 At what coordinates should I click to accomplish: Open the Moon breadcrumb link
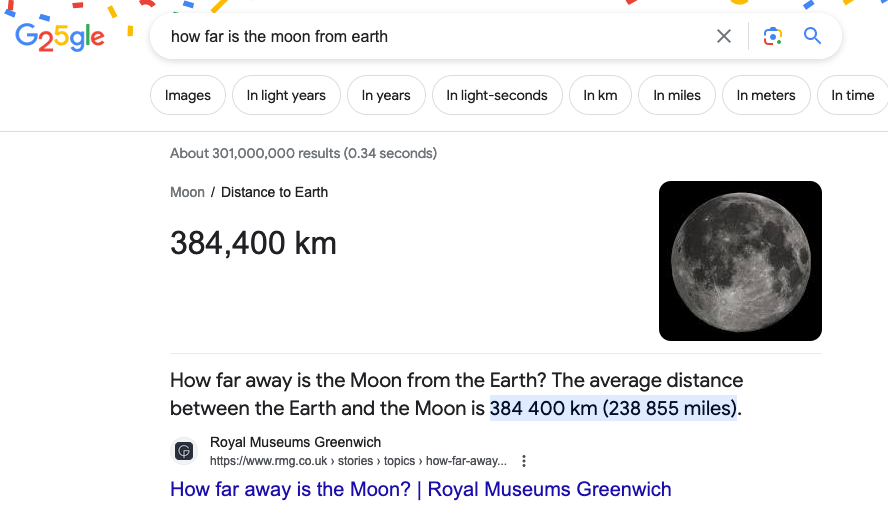pos(187,192)
